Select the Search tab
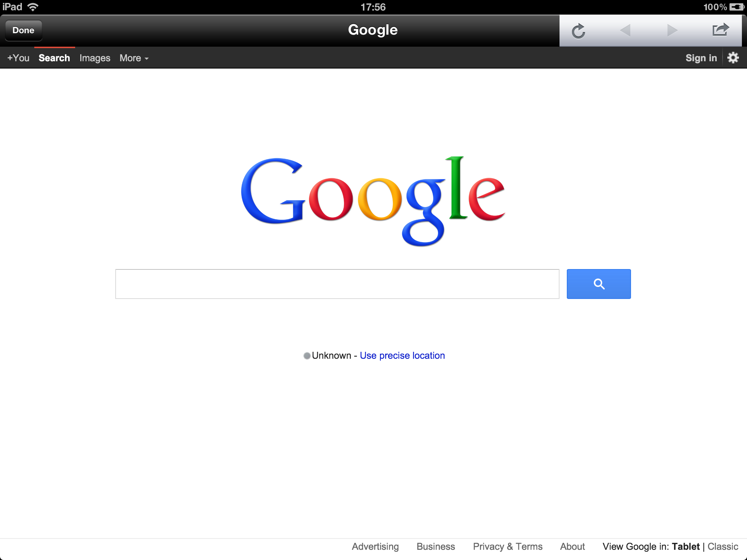This screenshot has height=560, width=747. point(54,57)
